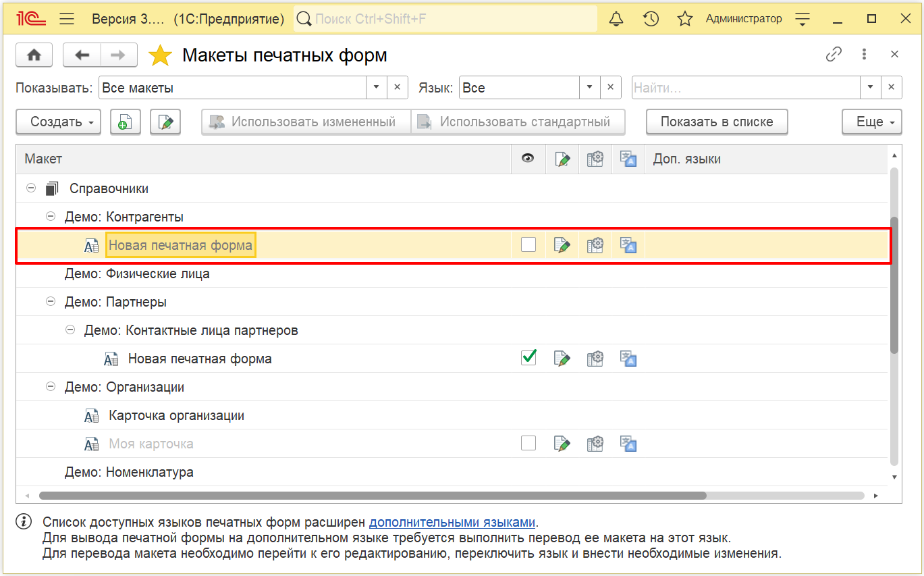
Task: Open the main hamburger menu
Action: tap(67, 19)
